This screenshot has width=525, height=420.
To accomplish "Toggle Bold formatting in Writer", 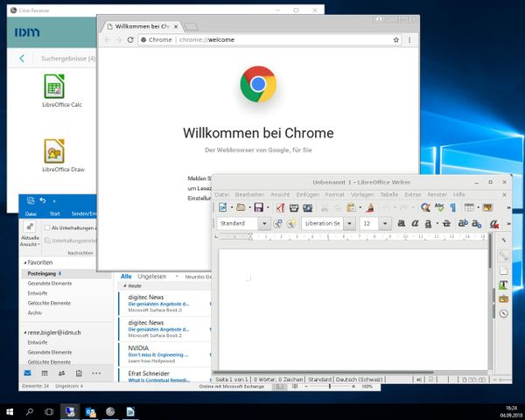I will pos(401,223).
